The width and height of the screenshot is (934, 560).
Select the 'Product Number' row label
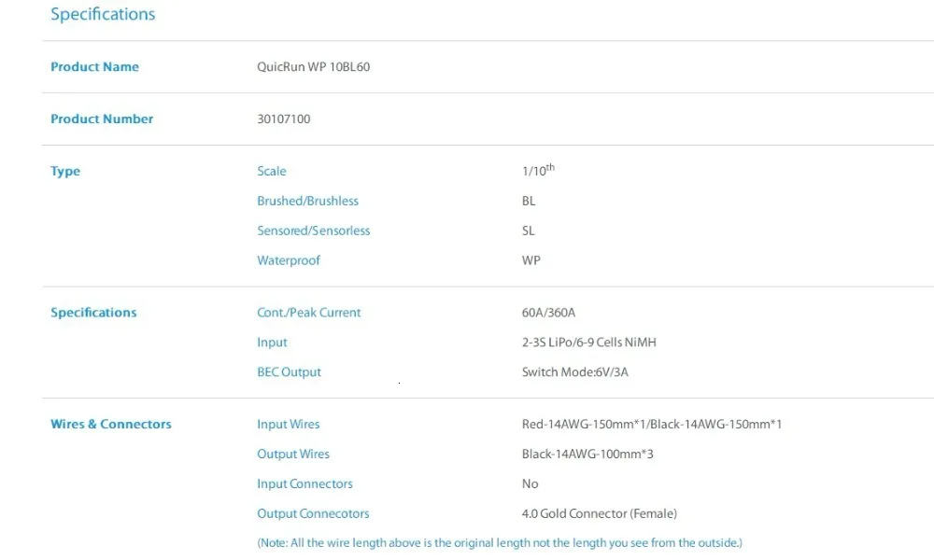(x=102, y=119)
